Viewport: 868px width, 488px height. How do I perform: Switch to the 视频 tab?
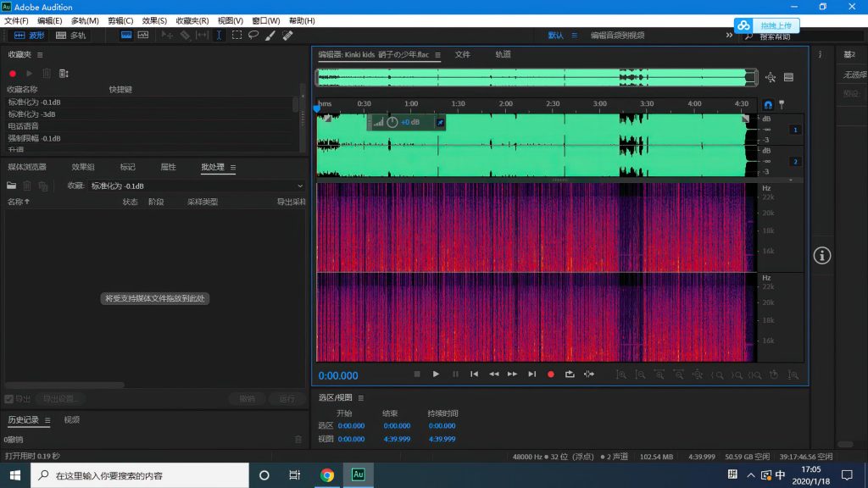(x=72, y=420)
